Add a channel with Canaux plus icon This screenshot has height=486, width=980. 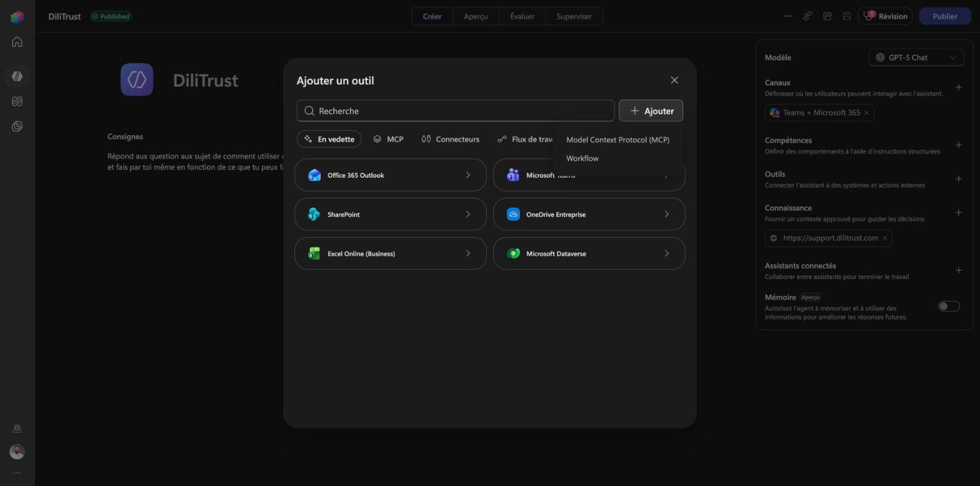pos(959,88)
